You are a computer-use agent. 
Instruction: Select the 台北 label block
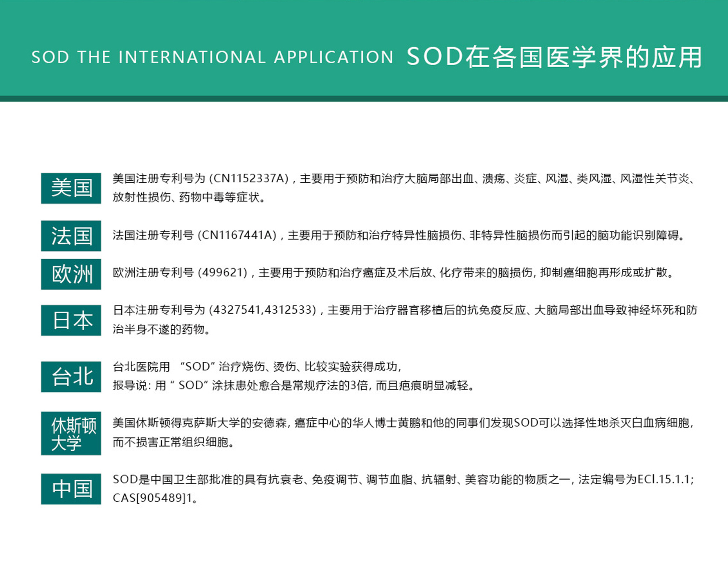[x=71, y=377]
